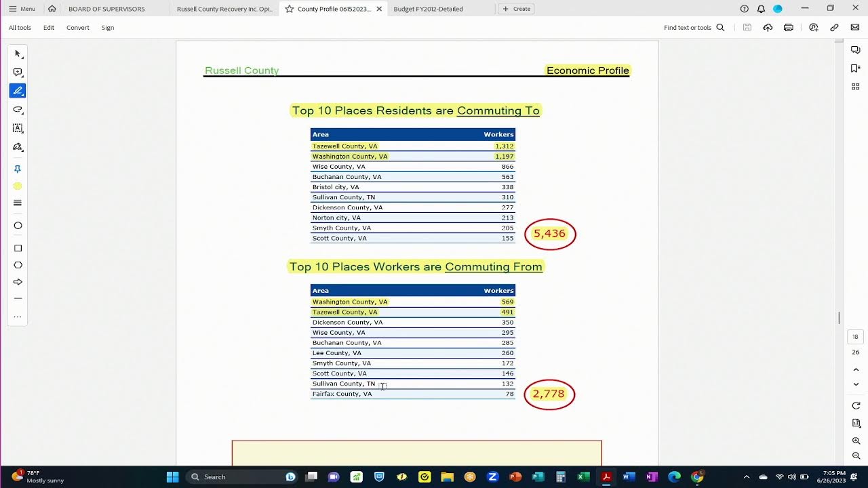
Task: Click the Create new tab button
Action: (x=516, y=9)
